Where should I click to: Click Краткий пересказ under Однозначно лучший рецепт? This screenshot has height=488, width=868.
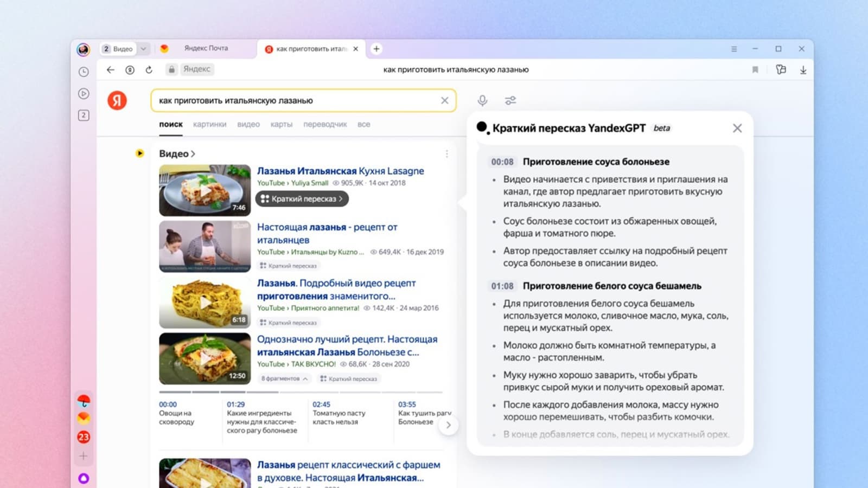[x=348, y=378]
